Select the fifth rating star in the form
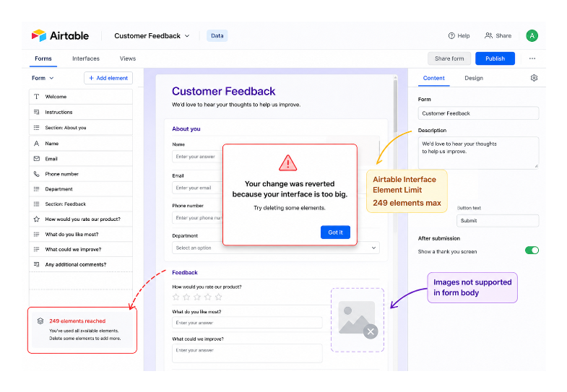Image resolution: width=567 pixels, height=392 pixels. click(218, 297)
